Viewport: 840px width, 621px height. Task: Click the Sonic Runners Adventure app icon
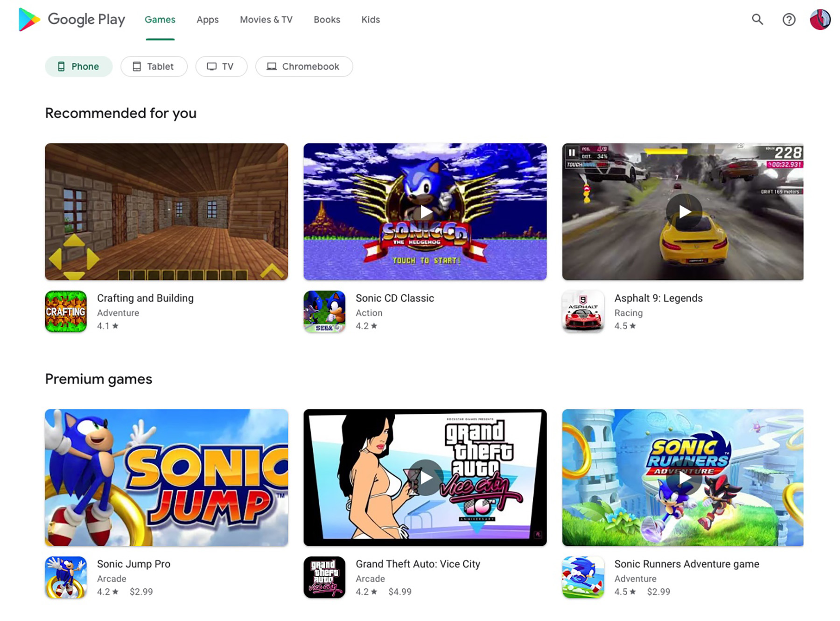click(x=583, y=577)
